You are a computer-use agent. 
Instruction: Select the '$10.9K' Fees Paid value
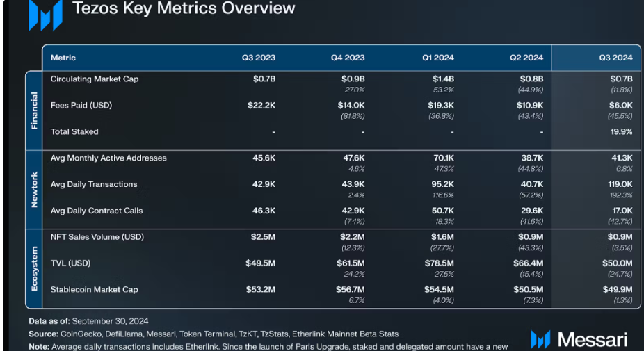tap(530, 106)
